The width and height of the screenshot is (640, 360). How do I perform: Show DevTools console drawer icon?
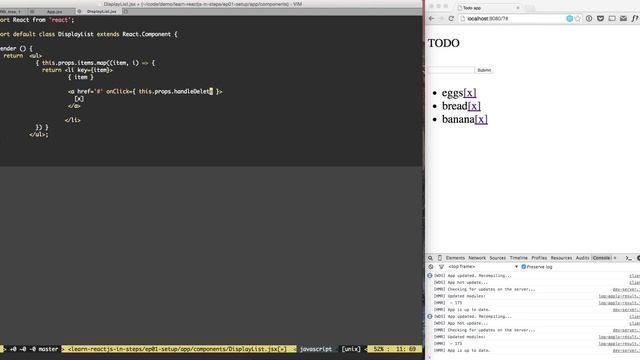629,258
